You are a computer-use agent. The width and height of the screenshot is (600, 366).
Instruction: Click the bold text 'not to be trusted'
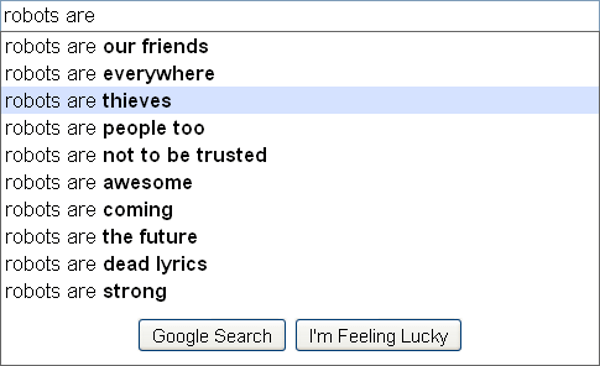tap(185, 155)
